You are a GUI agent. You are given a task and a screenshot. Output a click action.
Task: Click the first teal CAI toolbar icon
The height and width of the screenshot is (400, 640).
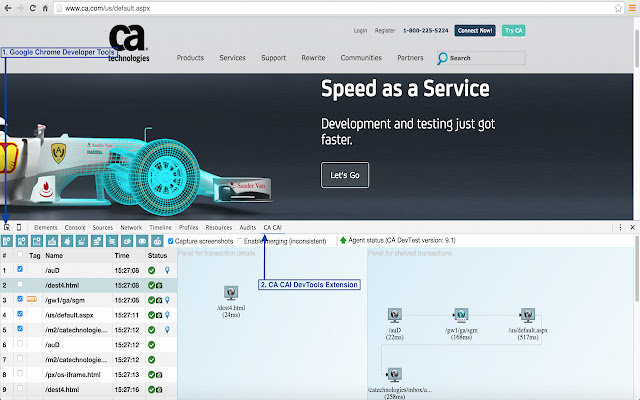[7, 241]
